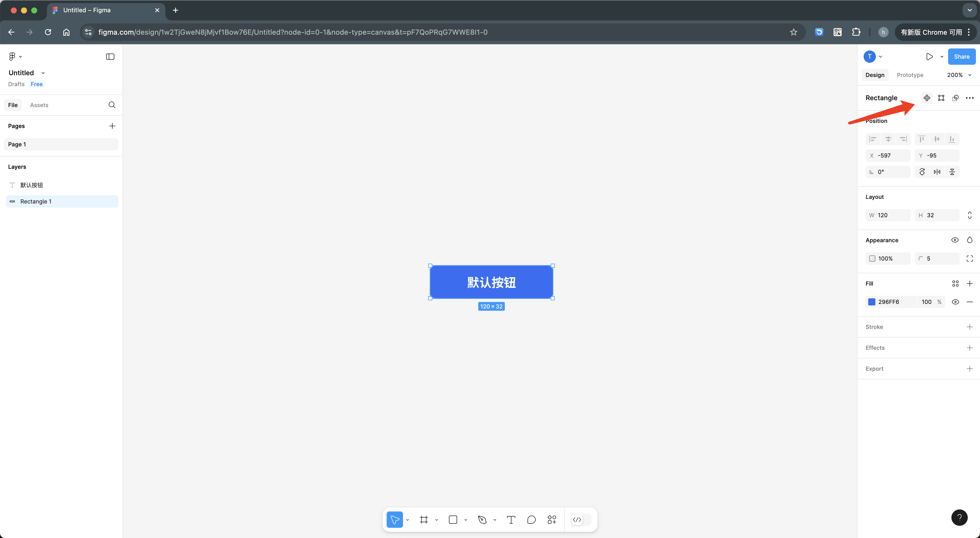This screenshot has width=980, height=538.
Task: Toggle Dev Mode switch in toolbar
Action: point(581,520)
